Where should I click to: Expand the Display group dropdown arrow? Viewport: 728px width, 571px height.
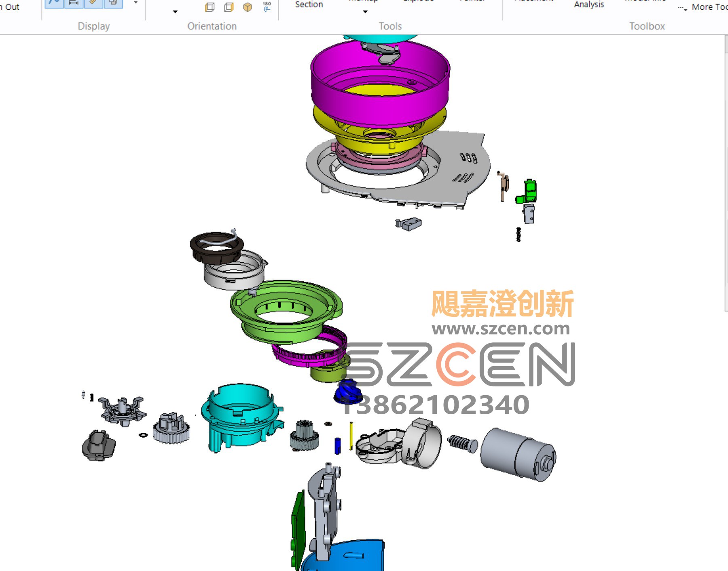coord(136,3)
